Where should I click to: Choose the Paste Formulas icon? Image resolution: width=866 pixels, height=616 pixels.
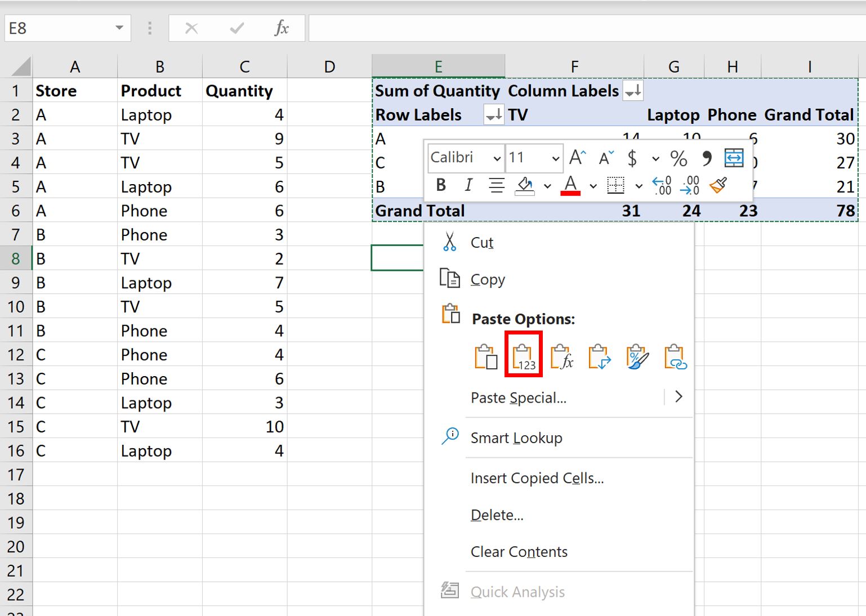pos(561,355)
